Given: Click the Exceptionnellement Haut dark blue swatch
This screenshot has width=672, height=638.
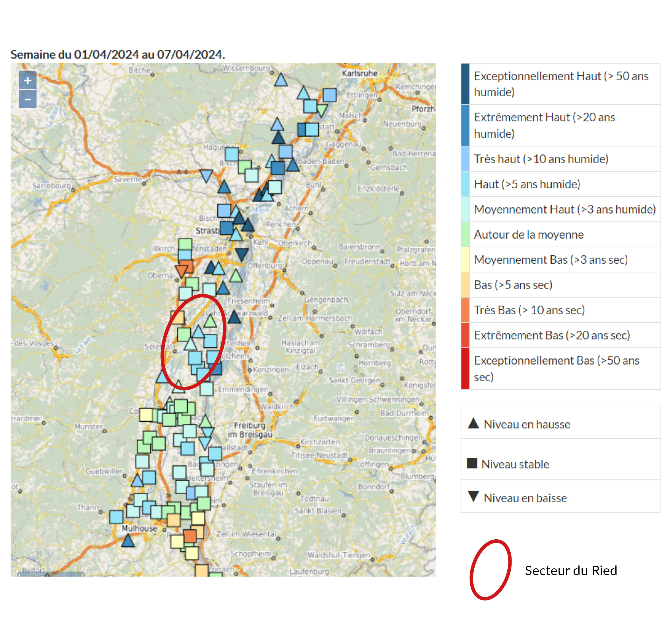Looking at the screenshot, I should (465, 84).
